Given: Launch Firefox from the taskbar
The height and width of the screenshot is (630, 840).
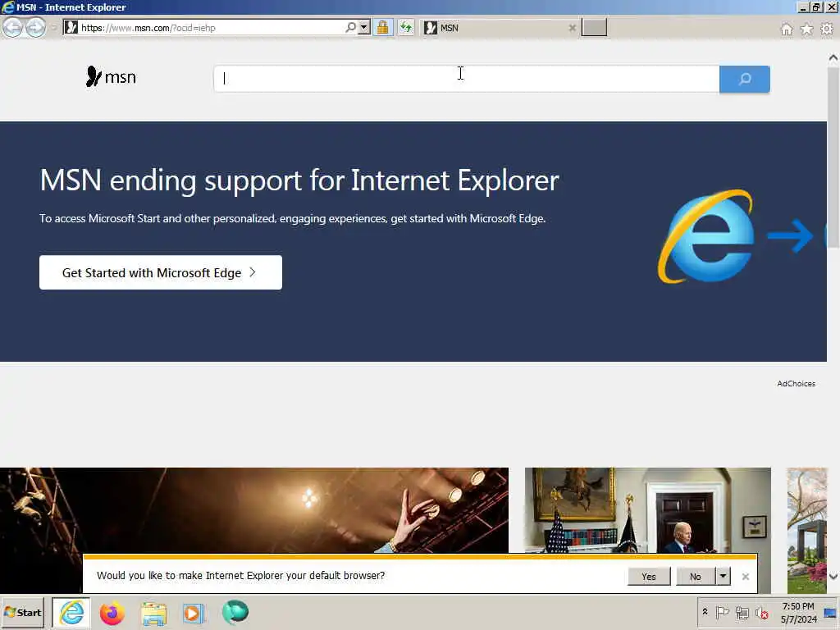Looking at the screenshot, I should pos(112,613).
